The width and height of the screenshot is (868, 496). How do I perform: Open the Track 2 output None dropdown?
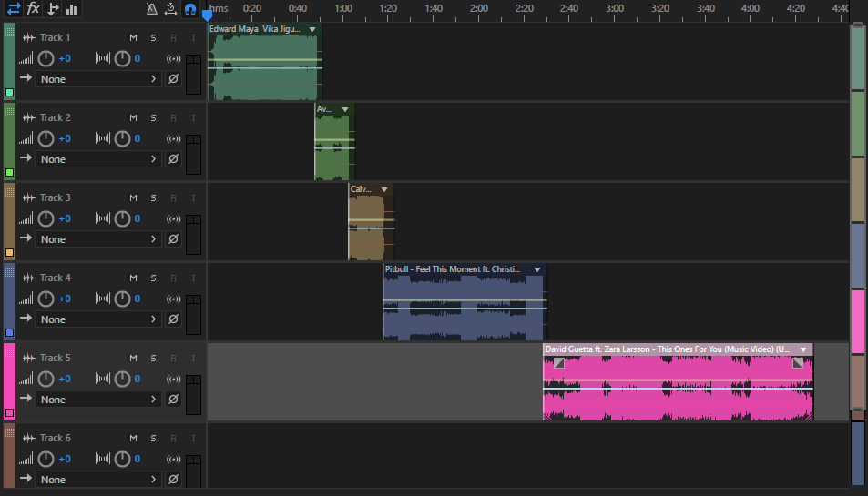click(98, 159)
